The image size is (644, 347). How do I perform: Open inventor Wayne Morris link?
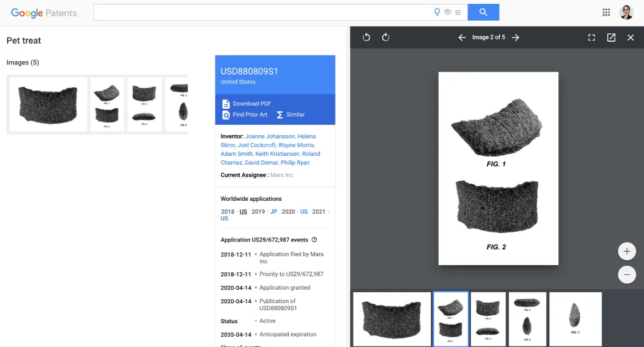coord(296,145)
